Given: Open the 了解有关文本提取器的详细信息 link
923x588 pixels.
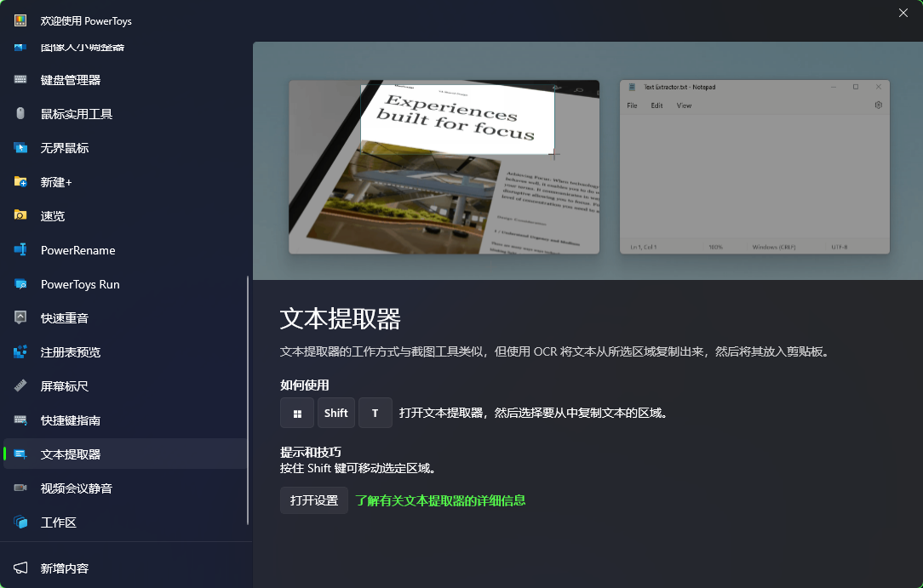Looking at the screenshot, I should click(x=440, y=500).
